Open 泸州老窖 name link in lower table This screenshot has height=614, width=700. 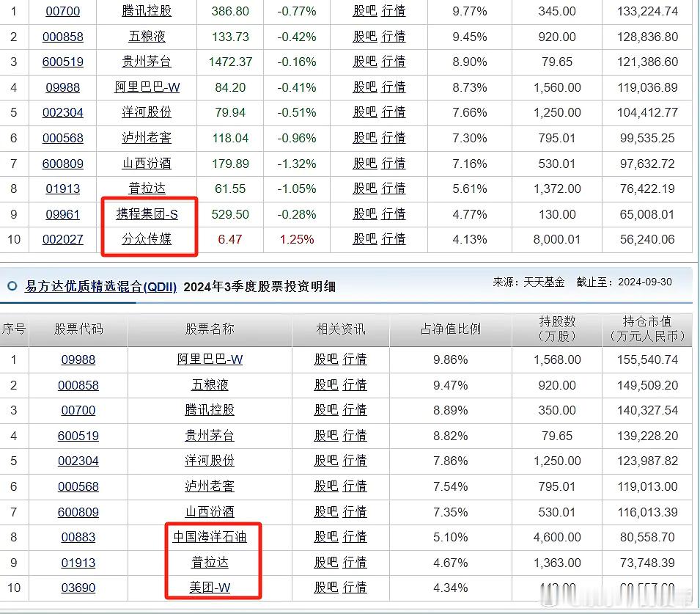(210, 486)
